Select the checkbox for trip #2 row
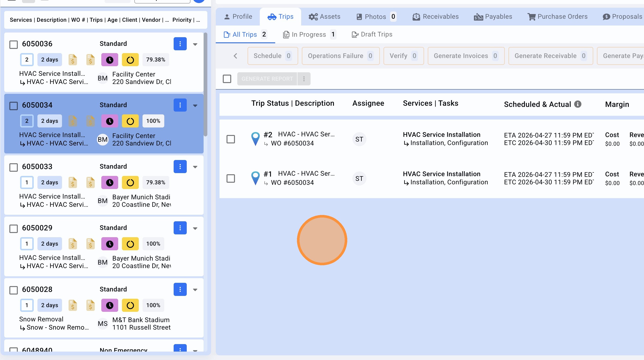Image resolution: width=644 pixels, height=360 pixels. [231, 139]
